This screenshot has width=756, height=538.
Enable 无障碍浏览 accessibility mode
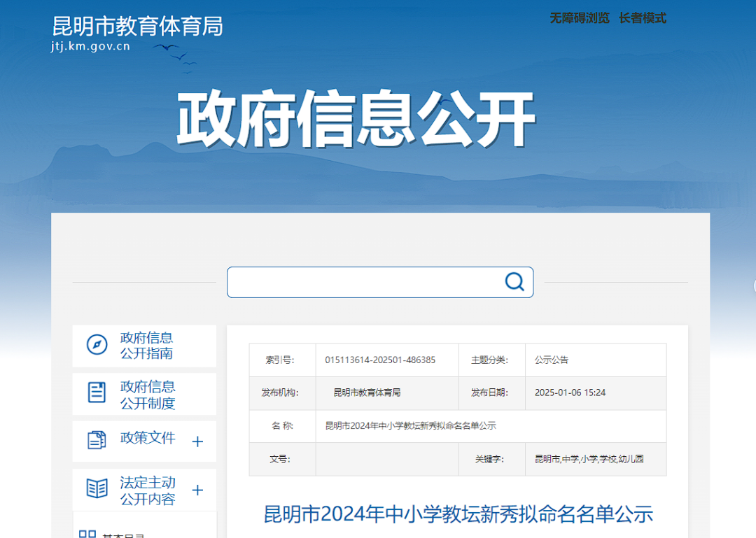[580, 18]
